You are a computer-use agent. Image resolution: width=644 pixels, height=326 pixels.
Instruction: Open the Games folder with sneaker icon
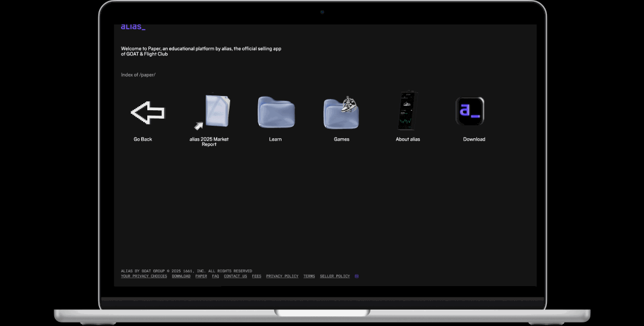click(x=341, y=112)
